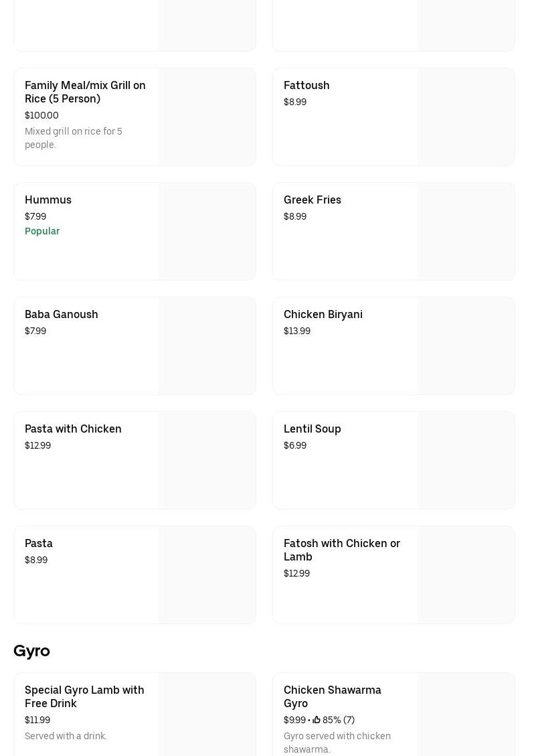Select the Fattoush menu item
The height and width of the screenshot is (756, 538).
[306, 86]
